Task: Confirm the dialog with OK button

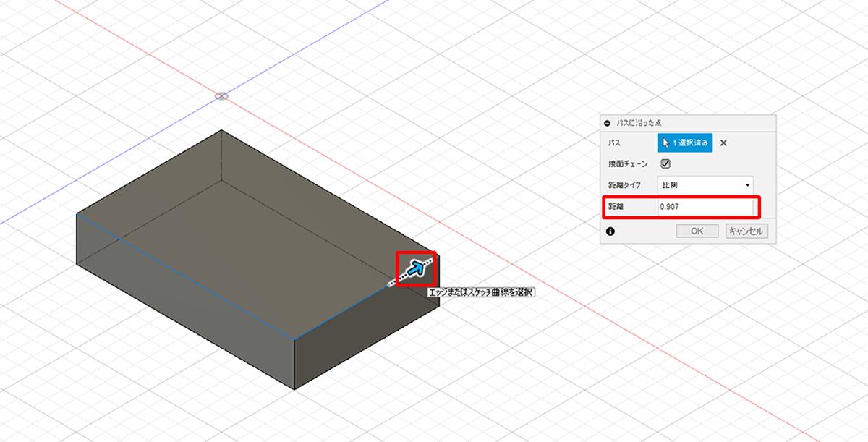Action: coord(697,231)
